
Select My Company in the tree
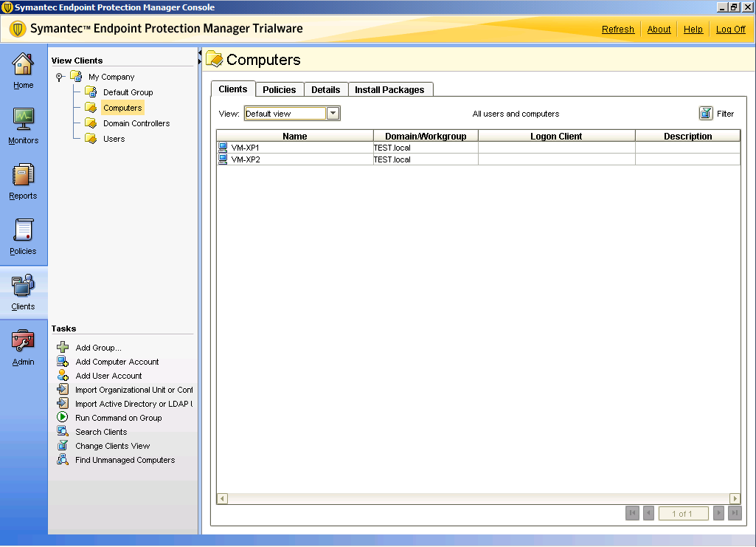pyautogui.click(x=111, y=77)
